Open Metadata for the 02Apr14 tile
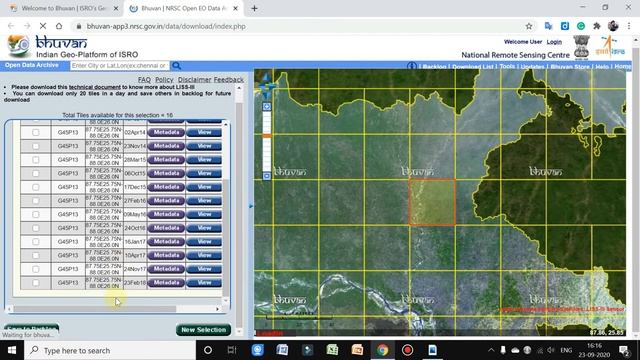 point(166,132)
